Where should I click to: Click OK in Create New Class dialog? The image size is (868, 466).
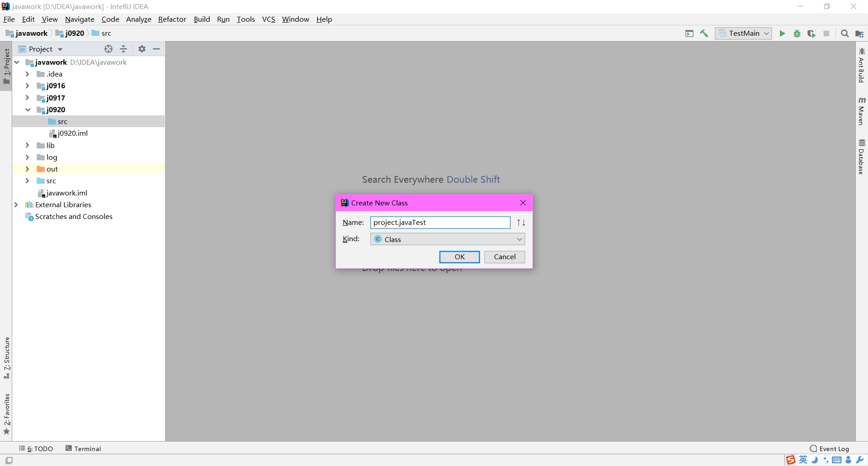click(x=459, y=257)
